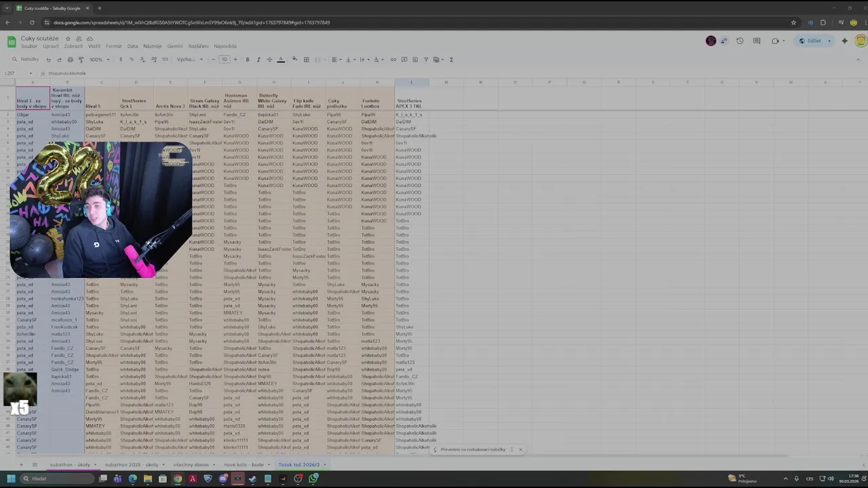Open the text color picker
Screen dimensions: 868x488
click(x=281, y=60)
